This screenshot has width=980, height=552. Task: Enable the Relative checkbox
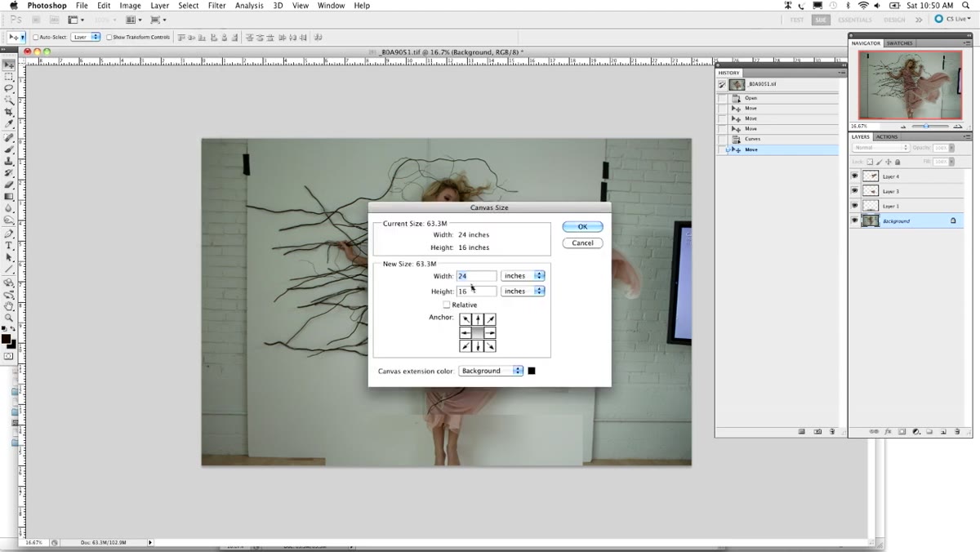click(x=447, y=305)
